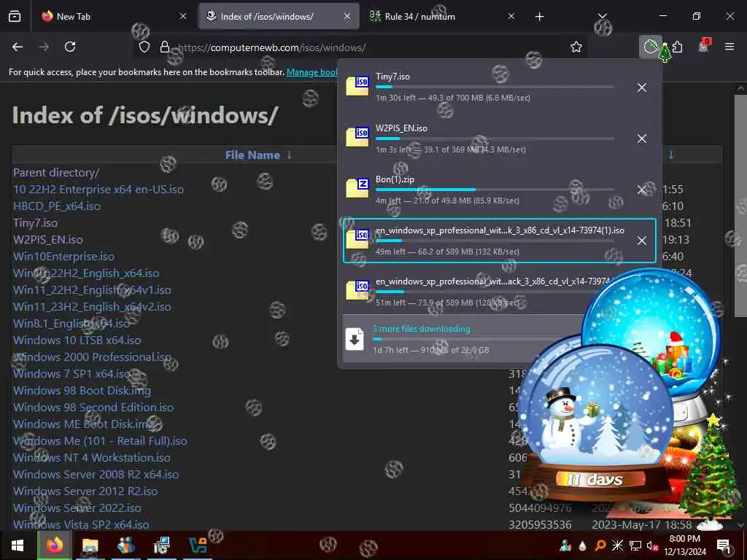The image size is (747, 560).
Task: Click the orange magnifier tray icon
Action: (x=600, y=545)
